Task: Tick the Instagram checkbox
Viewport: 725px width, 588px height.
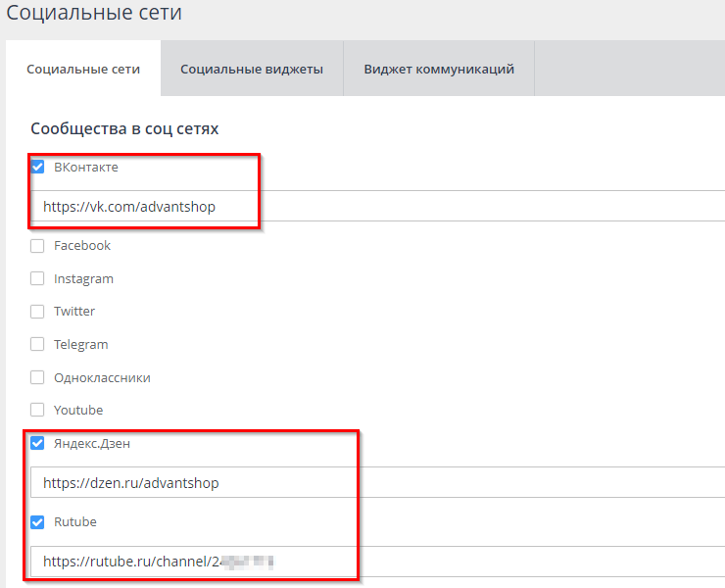Action: coord(38,278)
